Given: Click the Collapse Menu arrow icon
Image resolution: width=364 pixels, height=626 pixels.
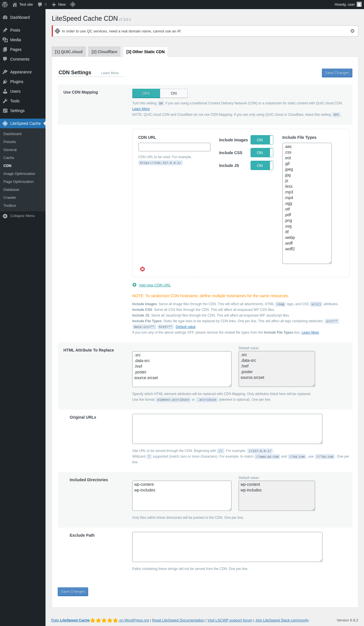Looking at the screenshot, I should click(5, 216).
